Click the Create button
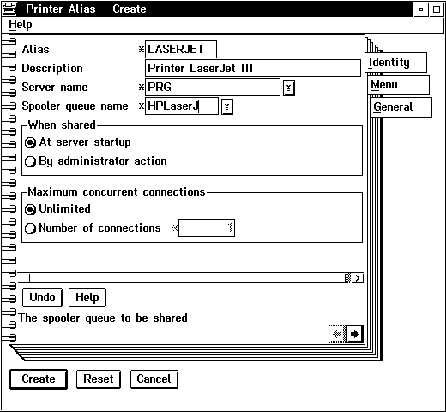 pyautogui.click(x=38, y=379)
